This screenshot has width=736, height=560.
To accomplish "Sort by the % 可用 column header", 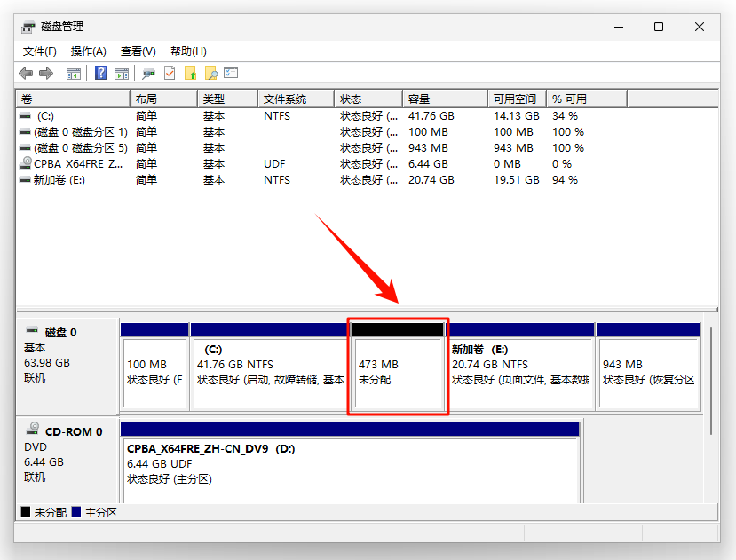I will tap(587, 99).
